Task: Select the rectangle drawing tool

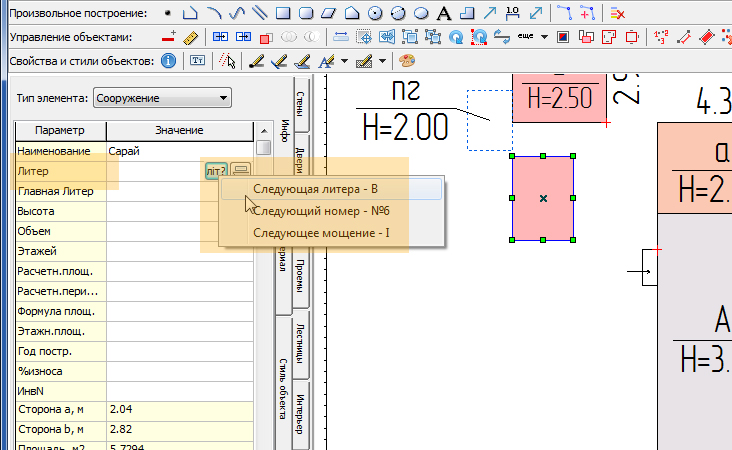Action: (283, 13)
